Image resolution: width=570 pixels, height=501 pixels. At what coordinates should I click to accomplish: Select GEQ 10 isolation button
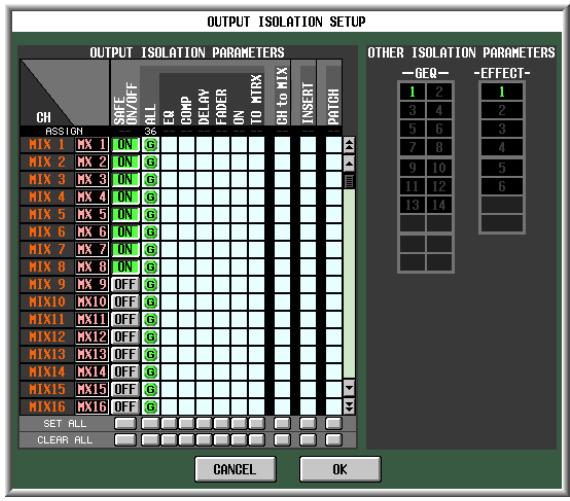439,168
